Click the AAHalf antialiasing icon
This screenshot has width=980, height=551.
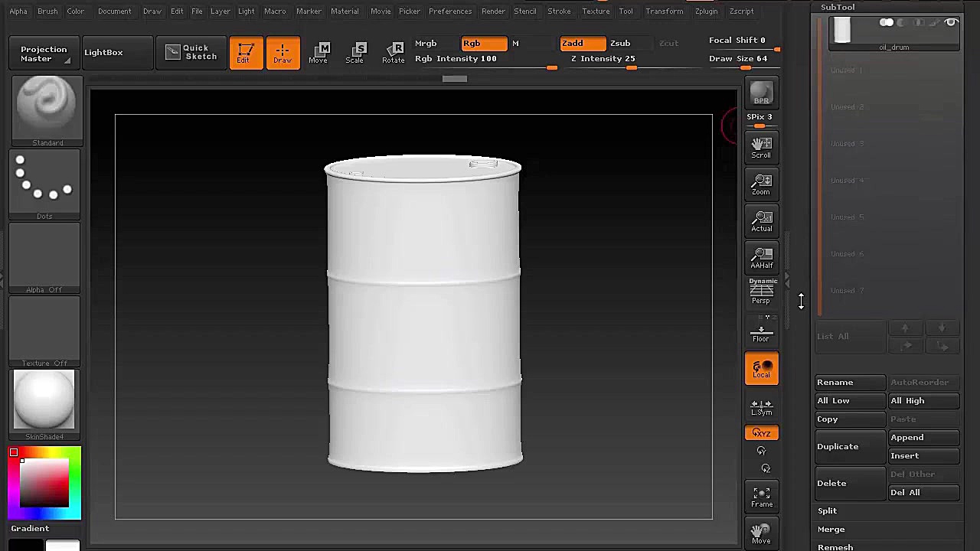pyautogui.click(x=761, y=258)
